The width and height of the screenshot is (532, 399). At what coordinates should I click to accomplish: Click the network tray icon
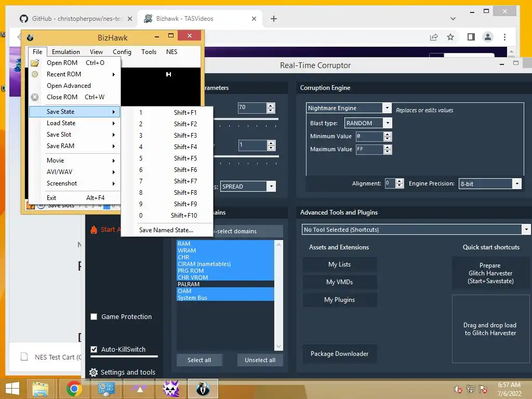471,389
